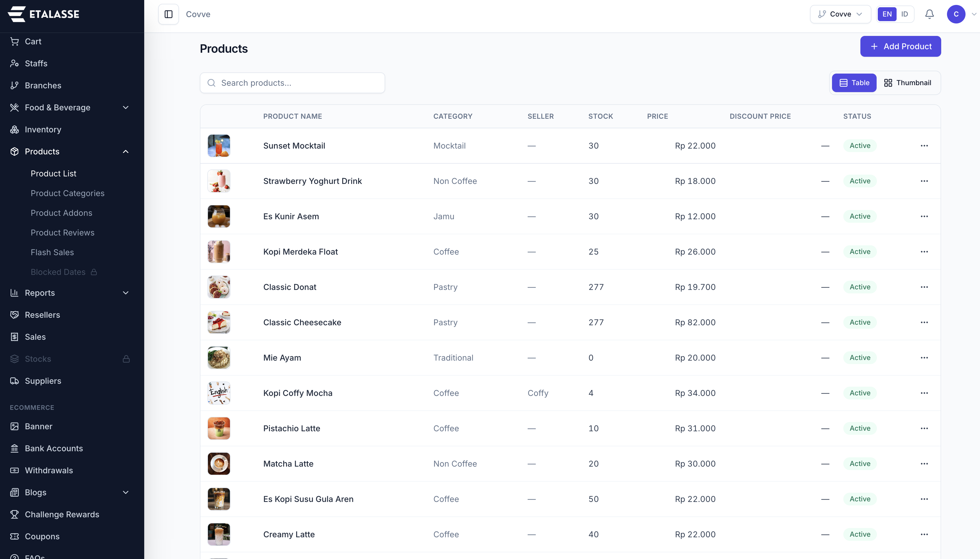
Task: Click the Cart icon in sidebar
Action: (x=14, y=41)
